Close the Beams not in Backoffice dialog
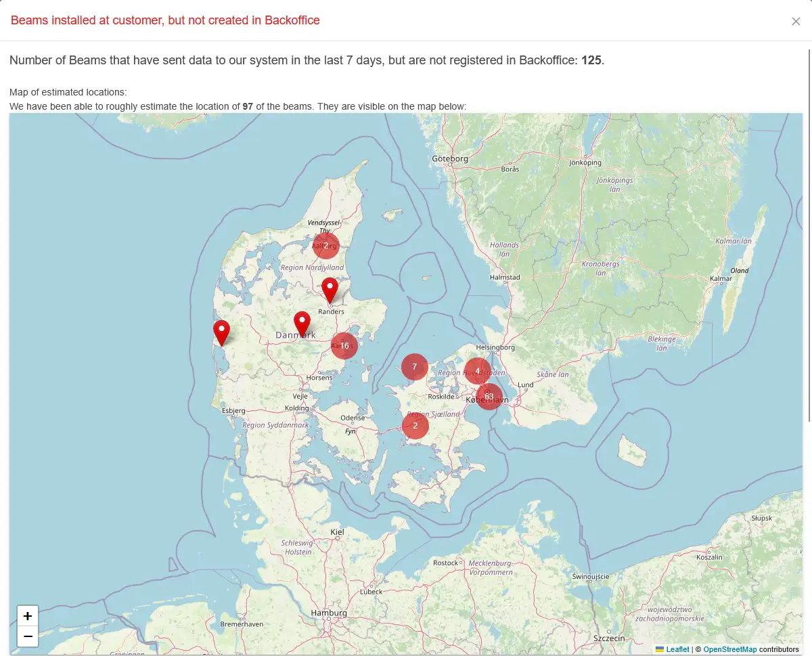The height and width of the screenshot is (656, 812). click(x=796, y=21)
